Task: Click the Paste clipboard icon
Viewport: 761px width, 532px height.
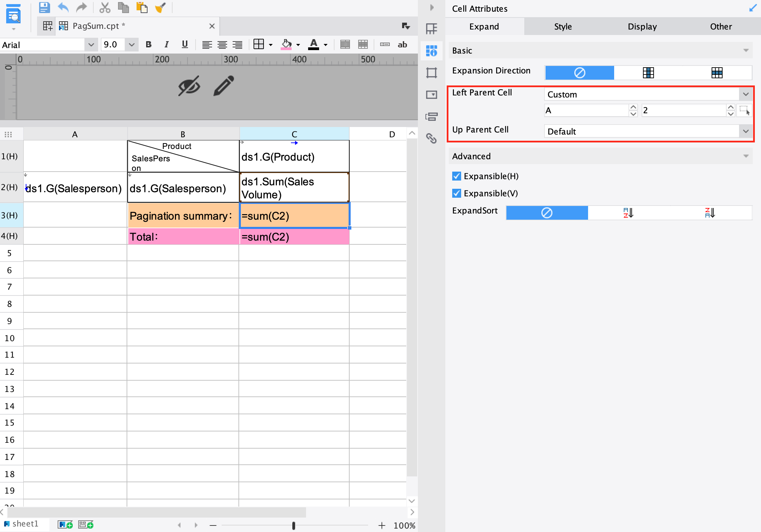Action: point(142,7)
